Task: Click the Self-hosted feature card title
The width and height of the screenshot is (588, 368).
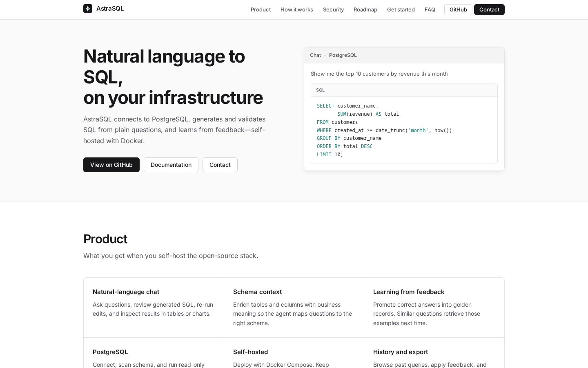Action: [x=250, y=352]
